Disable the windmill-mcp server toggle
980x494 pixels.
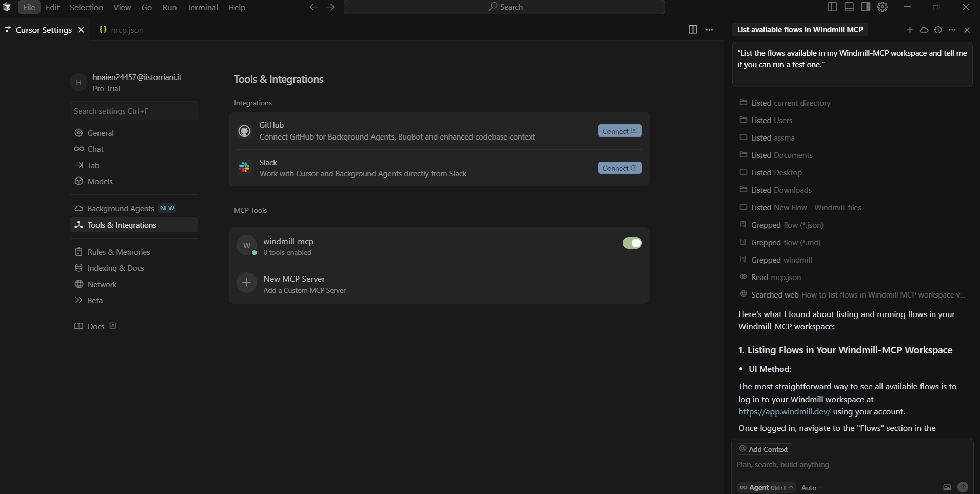coord(632,243)
